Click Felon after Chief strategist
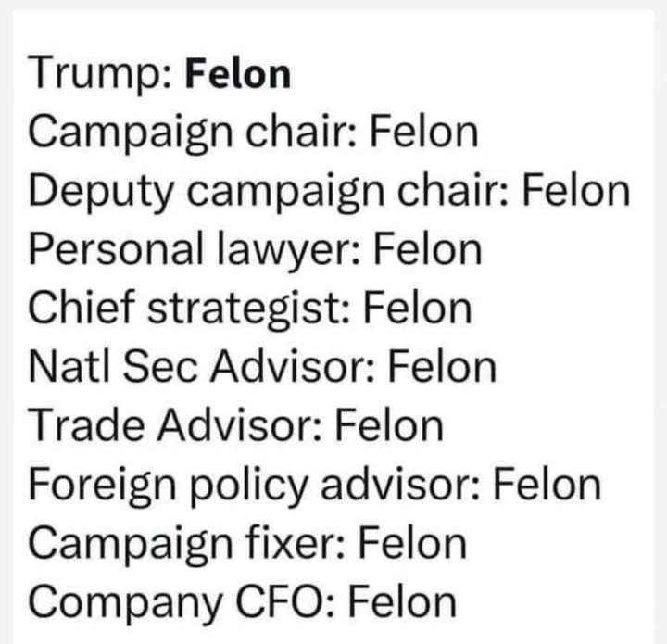Screen dimensions: 667x644 click(417, 309)
